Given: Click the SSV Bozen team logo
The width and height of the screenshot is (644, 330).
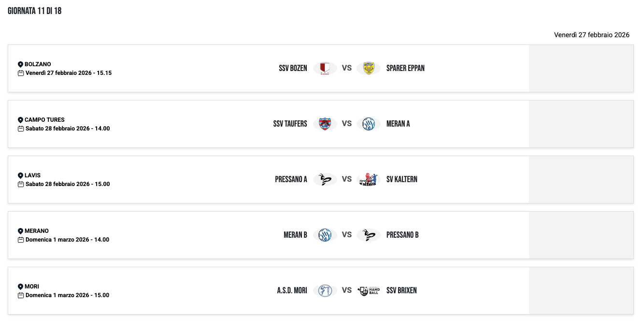Looking at the screenshot, I should point(325,68).
